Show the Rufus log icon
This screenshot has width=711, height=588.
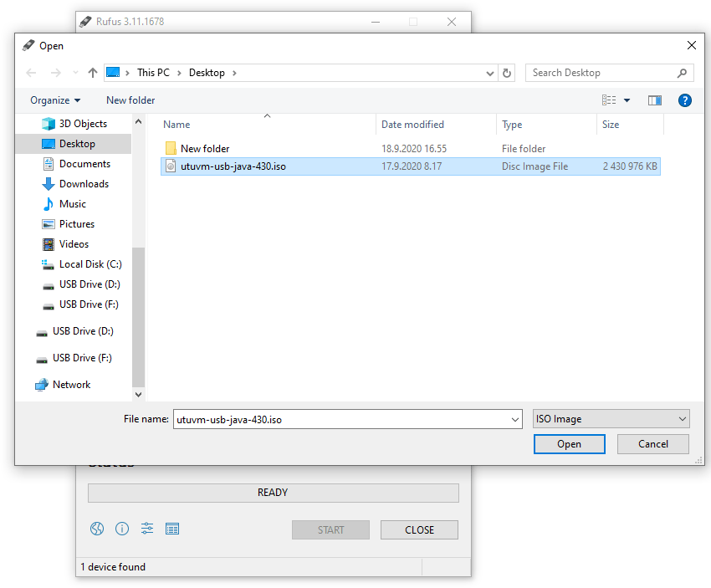coord(172,529)
